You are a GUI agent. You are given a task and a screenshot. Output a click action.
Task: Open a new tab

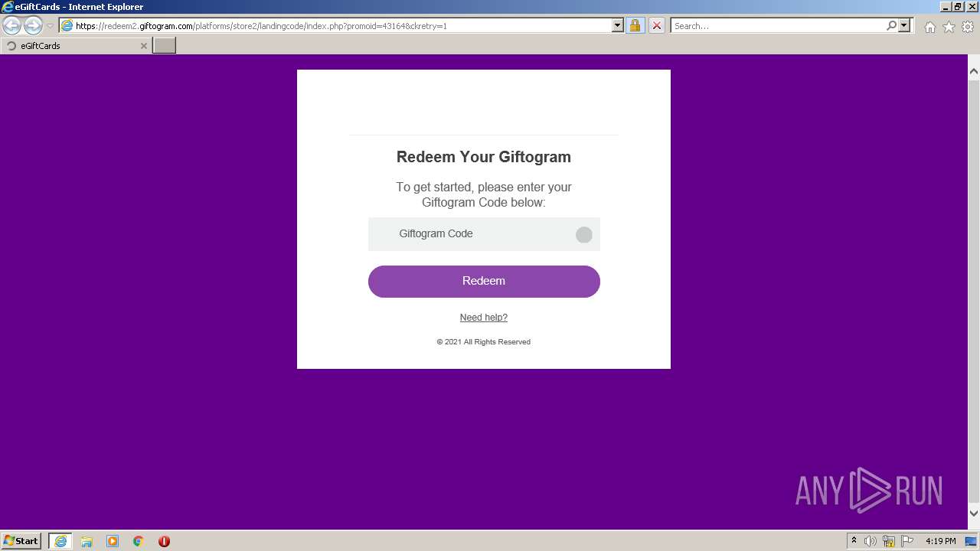(x=165, y=46)
